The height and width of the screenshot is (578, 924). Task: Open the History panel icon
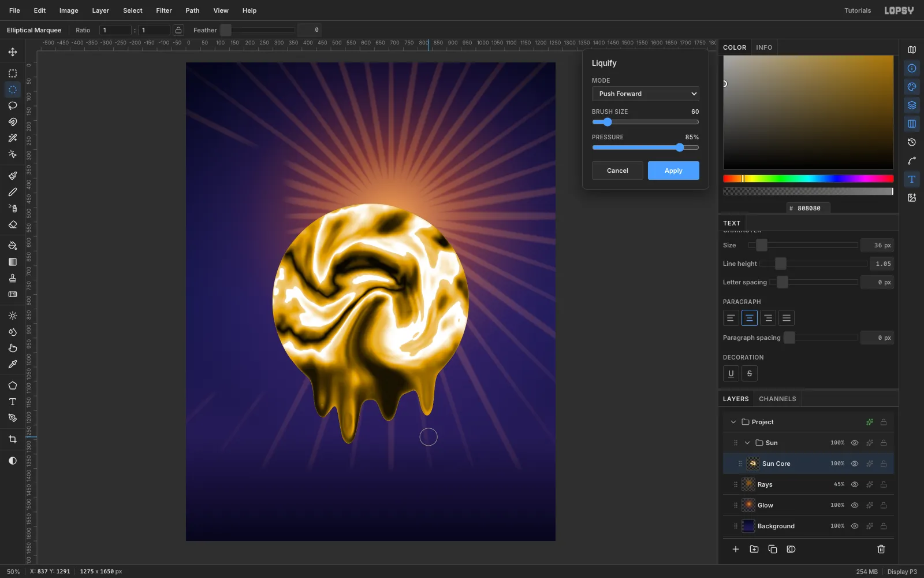(912, 142)
